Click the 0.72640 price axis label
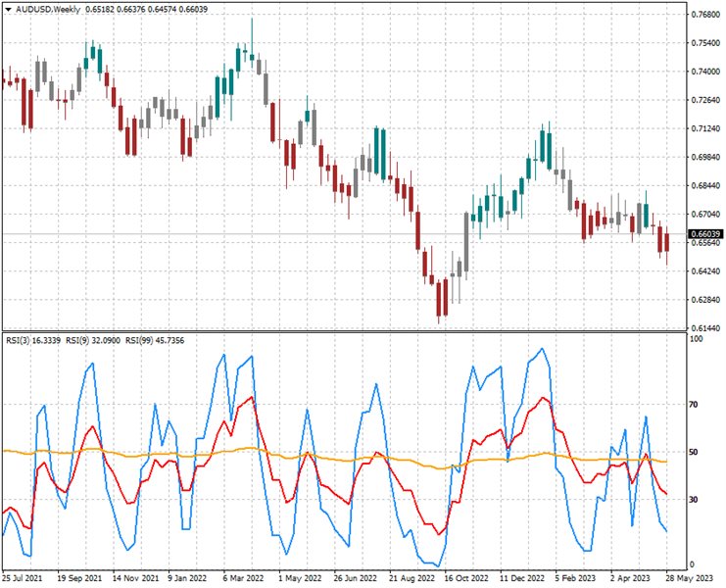 (705, 100)
